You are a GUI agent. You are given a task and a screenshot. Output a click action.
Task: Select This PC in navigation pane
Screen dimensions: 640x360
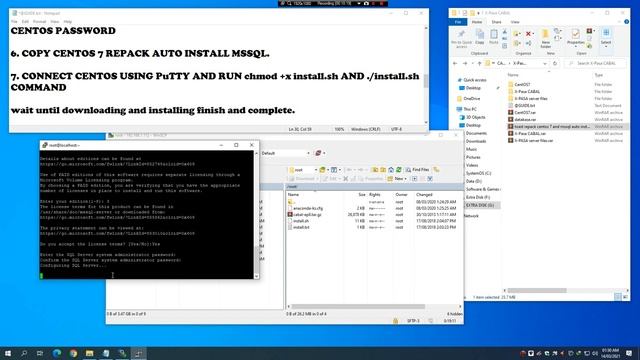469,109
